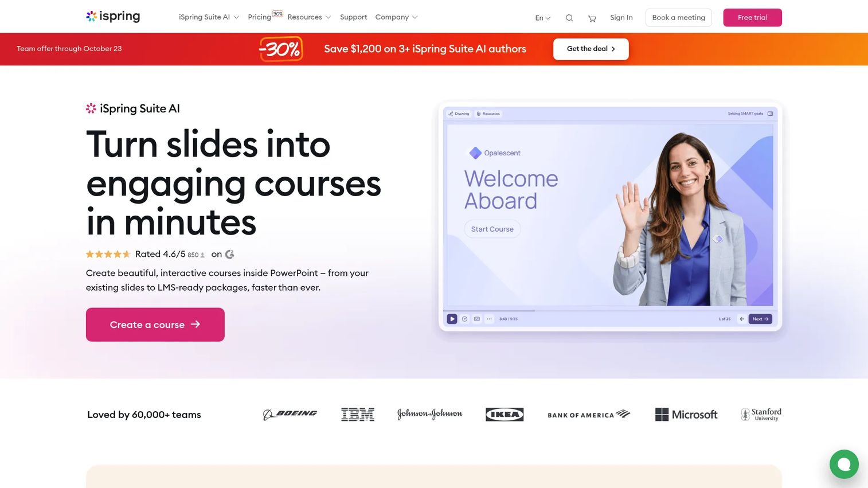
Task: Click the Stanford University logo
Action: pyautogui.click(x=761, y=414)
